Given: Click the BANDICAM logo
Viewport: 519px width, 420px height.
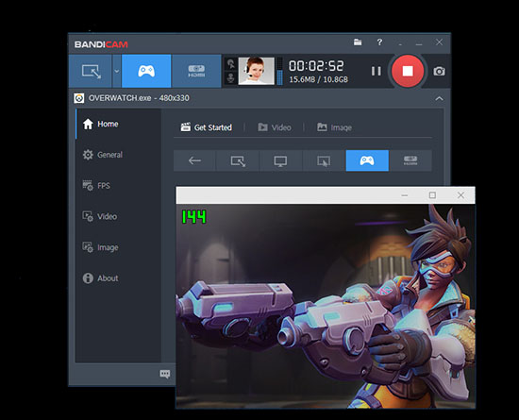Looking at the screenshot, I should [101, 44].
